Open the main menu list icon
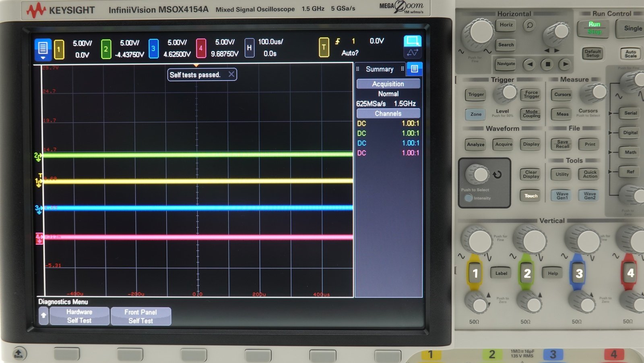Image resolution: width=644 pixels, height=363 pixels. coord(43,49)
